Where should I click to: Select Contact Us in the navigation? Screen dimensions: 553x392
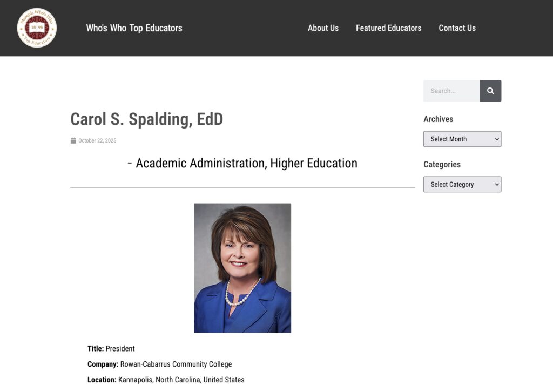[x=457, y=28]
